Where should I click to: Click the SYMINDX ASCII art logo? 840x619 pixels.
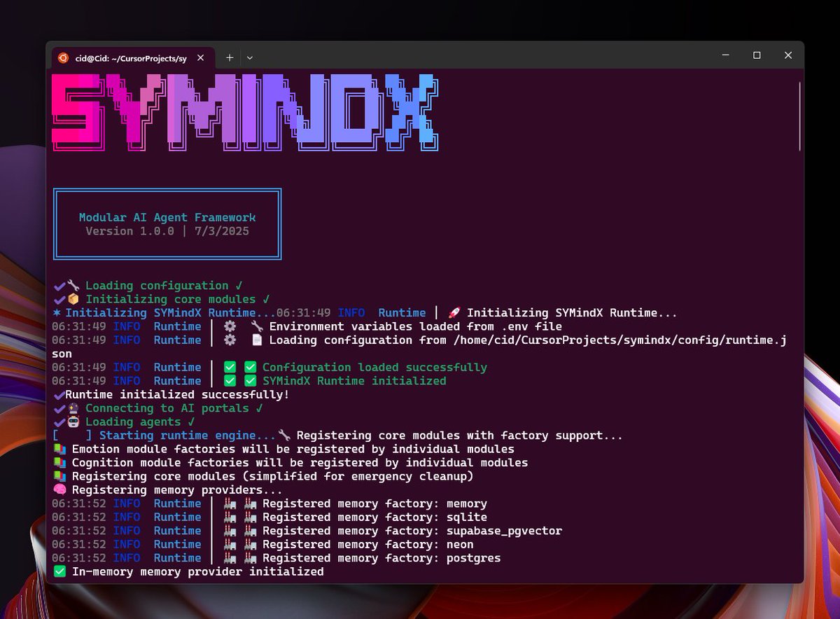(x=246, y=112)
